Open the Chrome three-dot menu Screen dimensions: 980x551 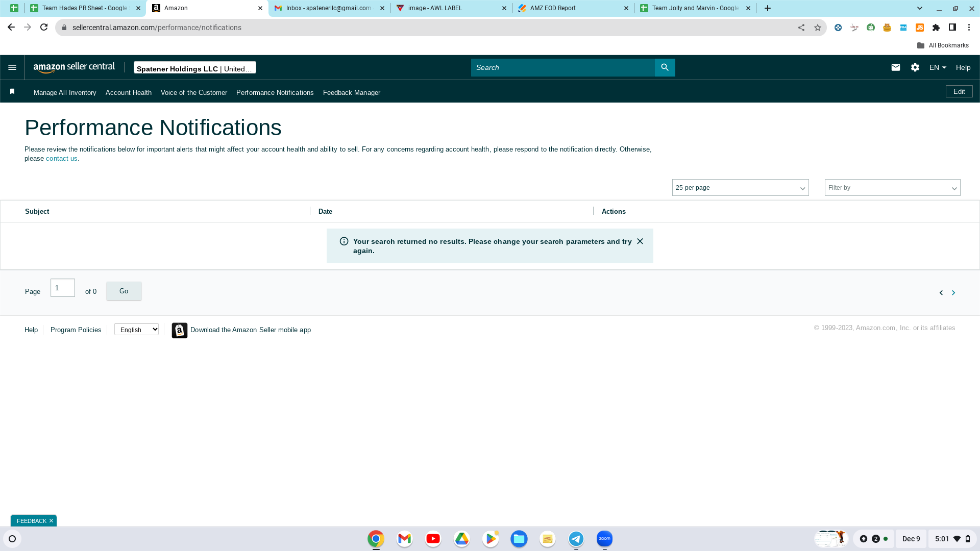pyautogui.click(x=969, y=28)
